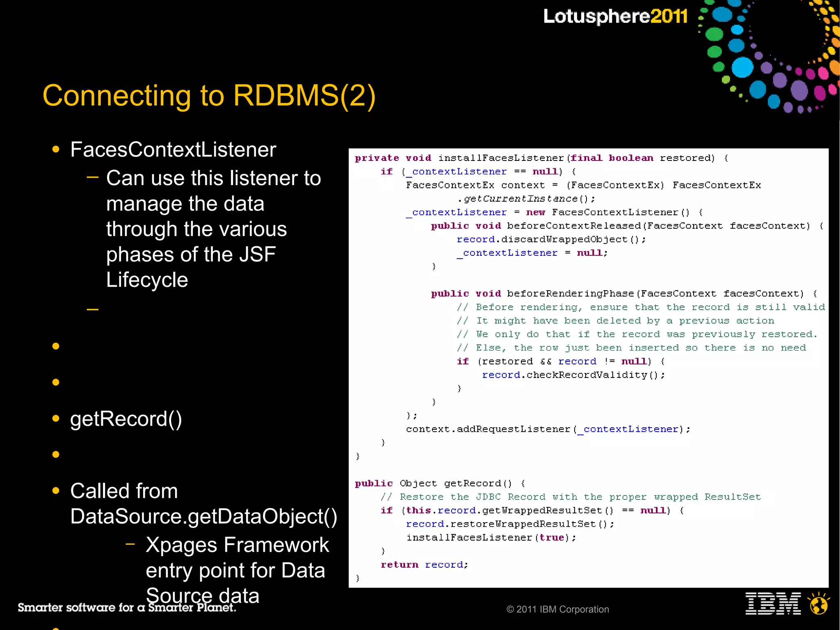Click "installFacesListener(final boolean restored)" code line

(x=541, y=158)
